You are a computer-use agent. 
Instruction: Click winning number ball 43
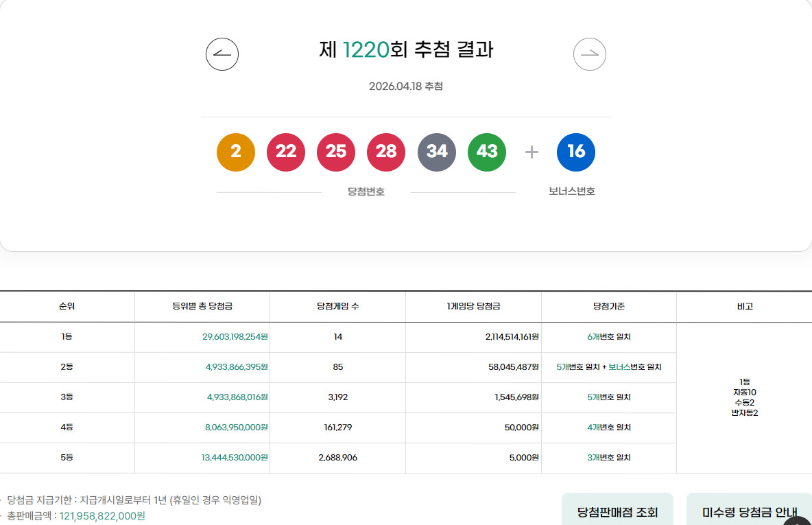pos(487,152)
